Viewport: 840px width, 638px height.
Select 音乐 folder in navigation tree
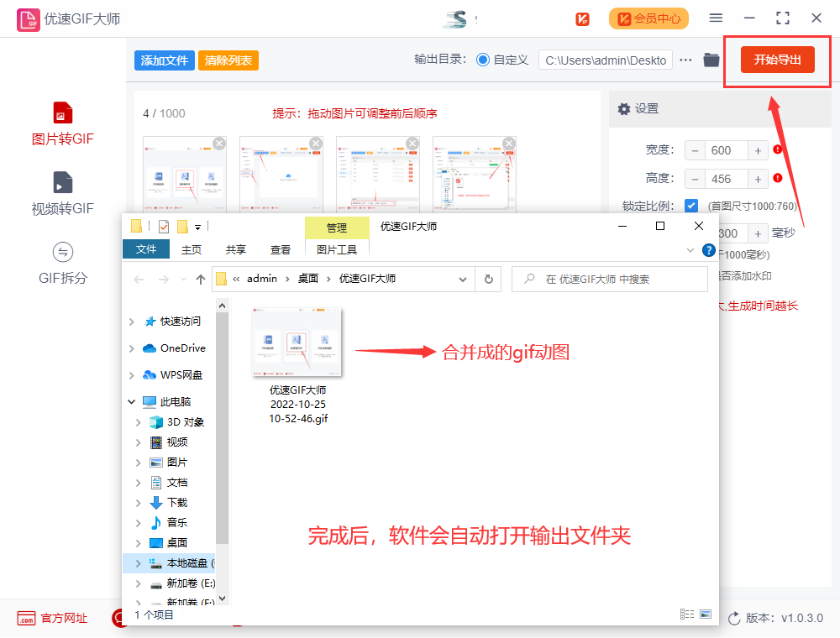click(176, 523)
